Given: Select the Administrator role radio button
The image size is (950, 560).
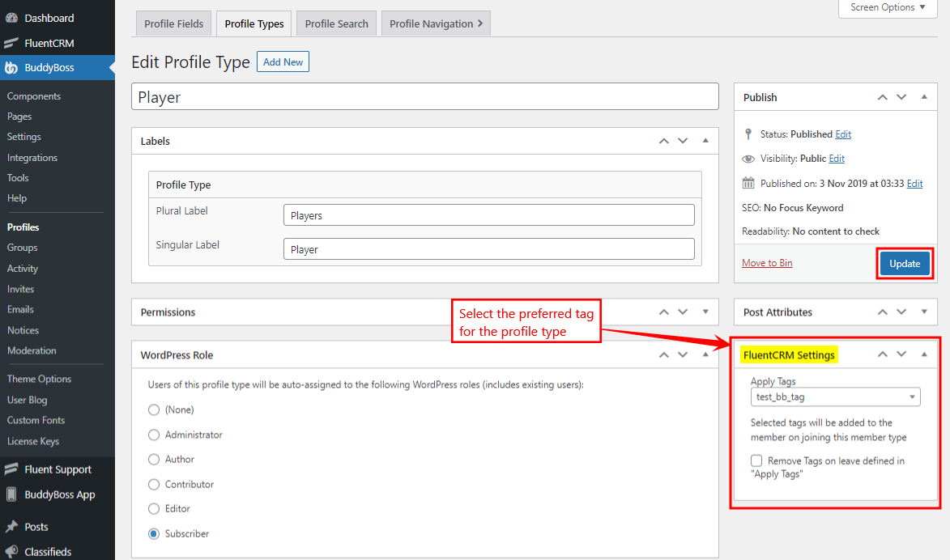Looking at the screenshot, I should point(154,435).
